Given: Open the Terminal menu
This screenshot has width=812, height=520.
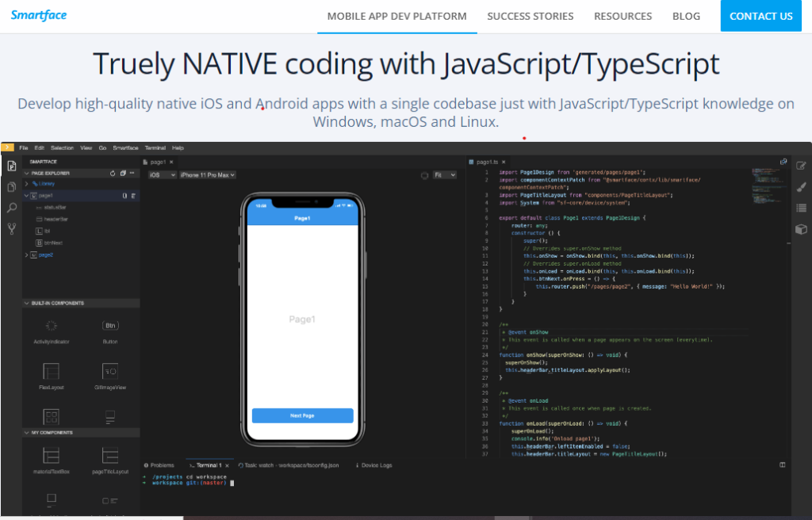Looking at the screenshot, I should [x=155, y=148].
